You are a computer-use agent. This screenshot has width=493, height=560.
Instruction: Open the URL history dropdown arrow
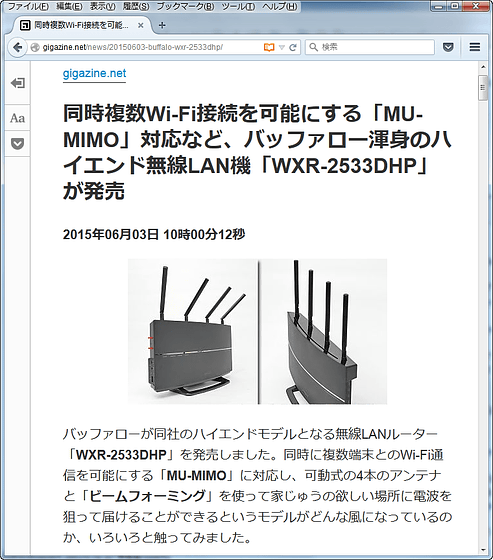pyautogui.click(x=282, y=47)
